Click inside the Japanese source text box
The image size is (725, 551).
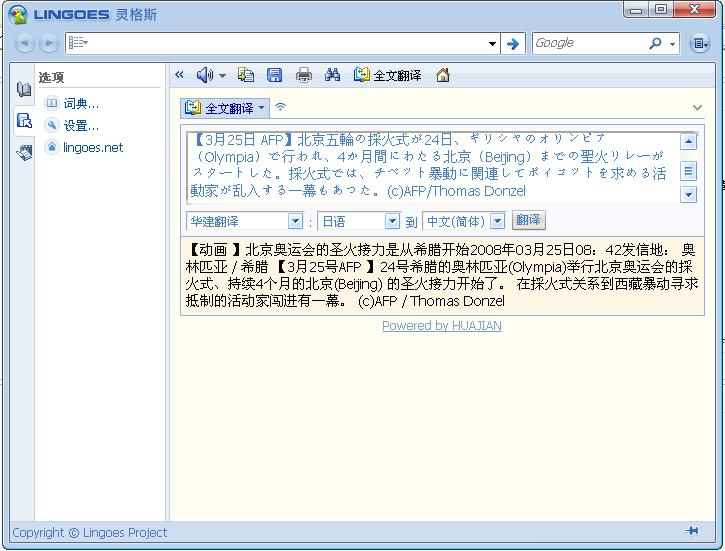click(432, 167)
